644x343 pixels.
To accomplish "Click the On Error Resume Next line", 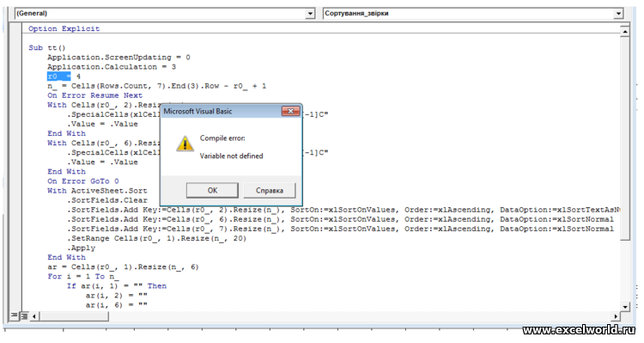I will (94, 95).
